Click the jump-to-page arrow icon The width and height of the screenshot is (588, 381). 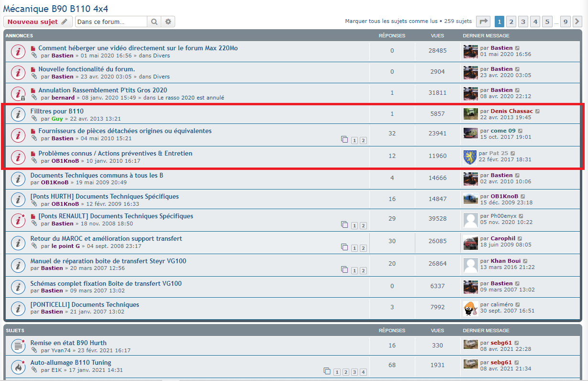click(484, 22)
